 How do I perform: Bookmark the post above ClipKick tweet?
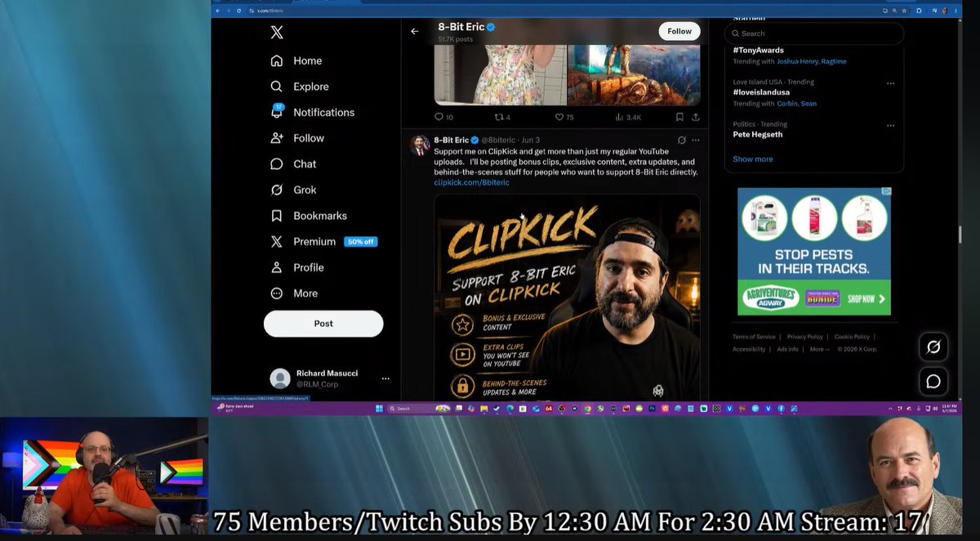tap(679, 118)
